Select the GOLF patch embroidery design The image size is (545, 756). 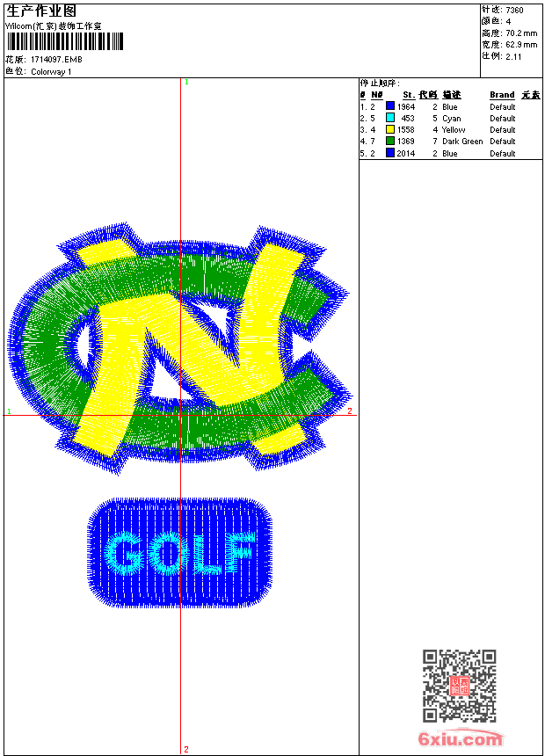[x=179, y=553]
